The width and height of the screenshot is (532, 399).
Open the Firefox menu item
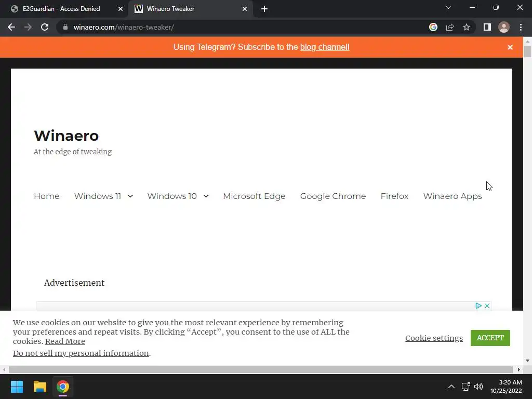[394, 196]
